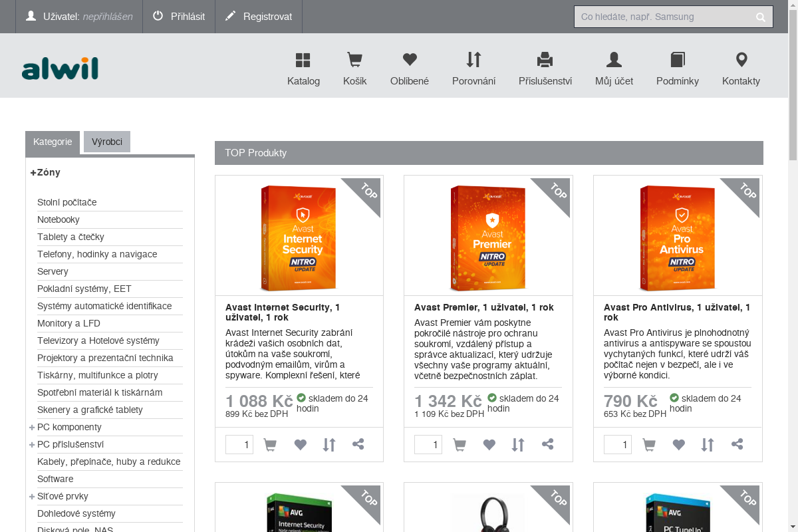Screen dimensions: 798x532
Task: Click the Přihlásit login button
Action: [x=179, y=17]
